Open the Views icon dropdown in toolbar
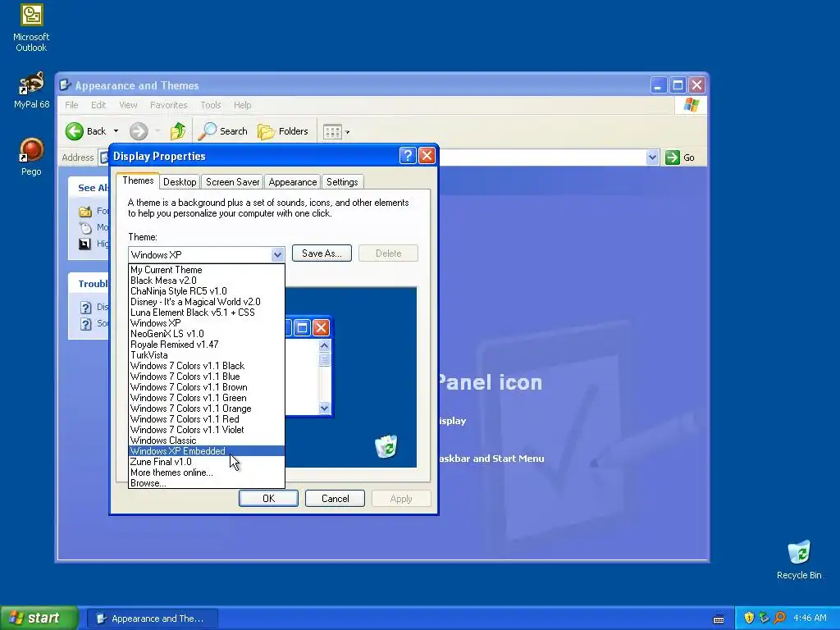This screenshot has height=630, width=840. pyautogui.click(x=336, y=132)
